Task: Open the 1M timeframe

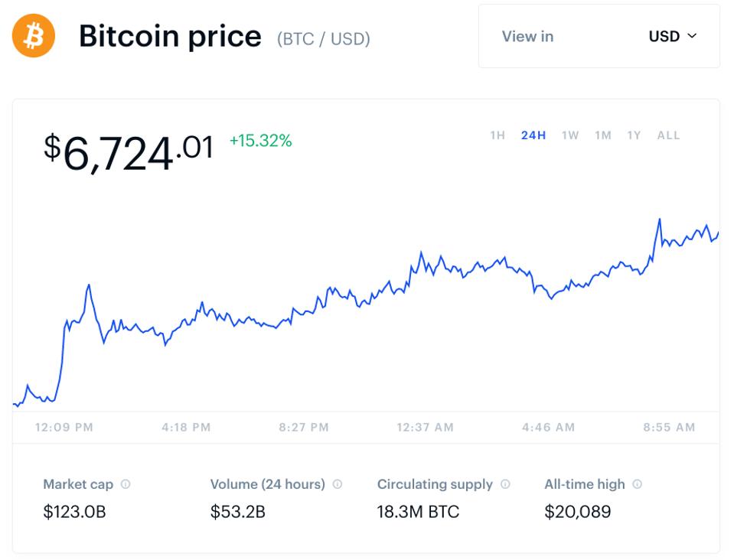Action: point(602,135)
